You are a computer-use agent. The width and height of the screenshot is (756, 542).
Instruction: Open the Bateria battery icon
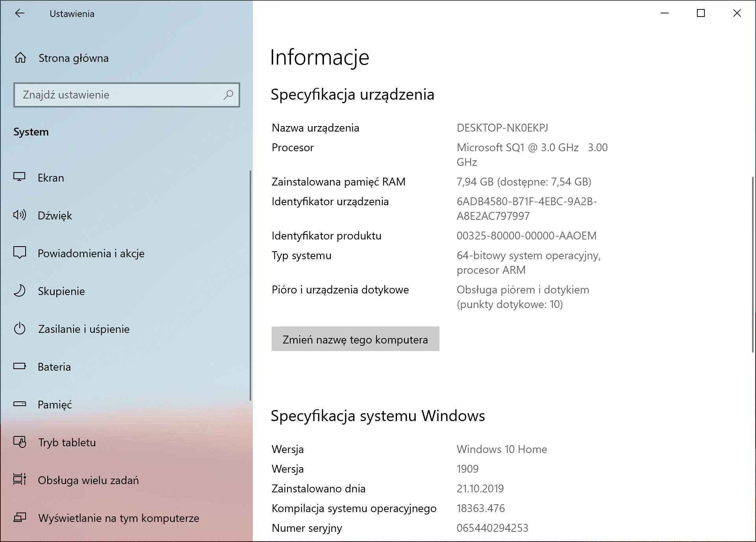[x=20, y=367]
